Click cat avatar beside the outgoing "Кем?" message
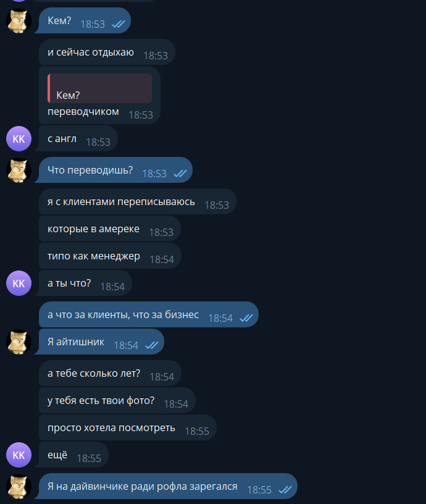The image size is (426, 504). point(19,20)
